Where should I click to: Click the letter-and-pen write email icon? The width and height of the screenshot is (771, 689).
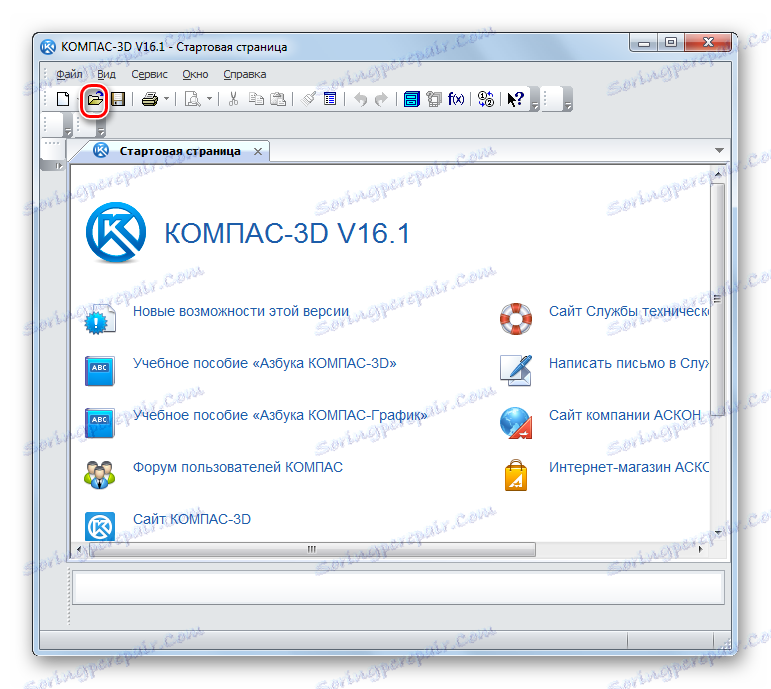coord(516,370)
